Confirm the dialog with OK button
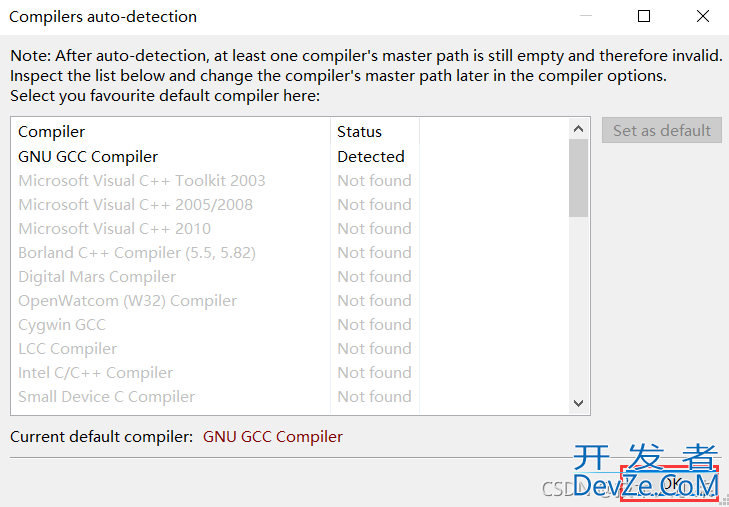This screenshot has width=729, height=507. [669, 484]
